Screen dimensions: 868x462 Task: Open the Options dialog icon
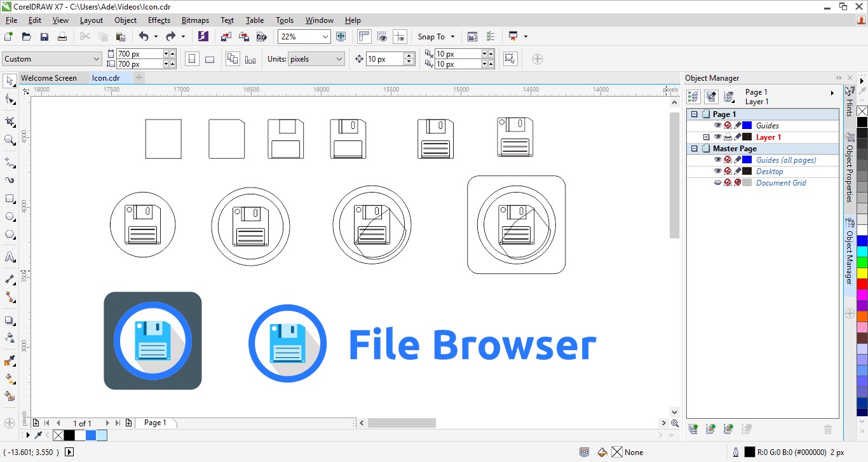tap(490, 37)
